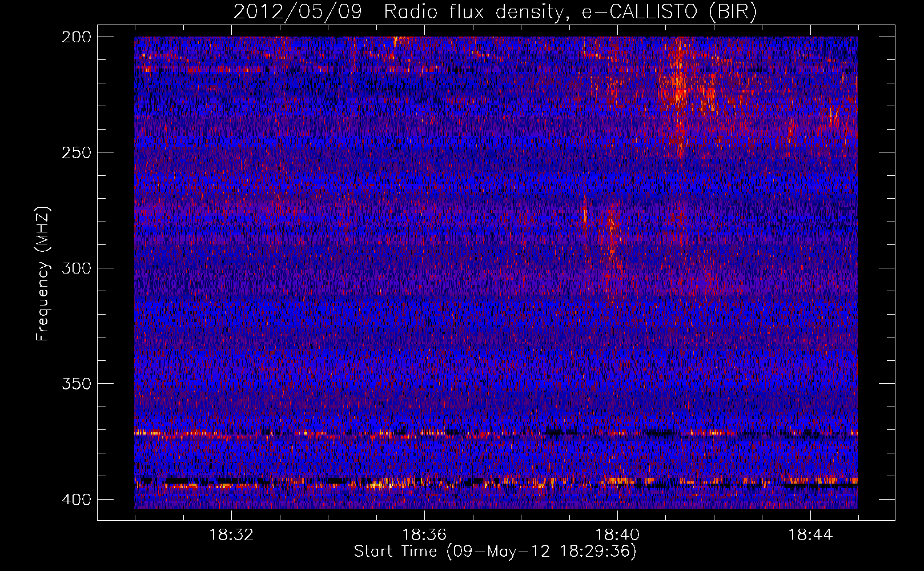
Task: Click the 18:40 time tick label
Action: point(617,535)
